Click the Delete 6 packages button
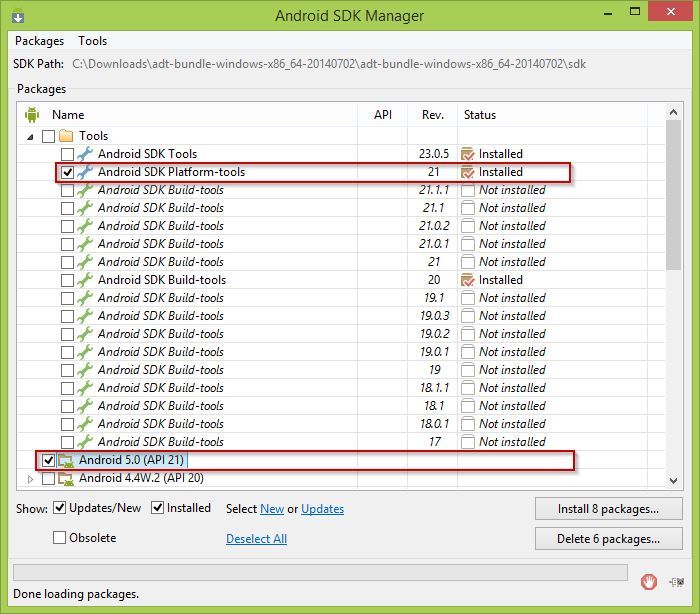This screenshot has width=700, height=614. [x=608, y=539]
